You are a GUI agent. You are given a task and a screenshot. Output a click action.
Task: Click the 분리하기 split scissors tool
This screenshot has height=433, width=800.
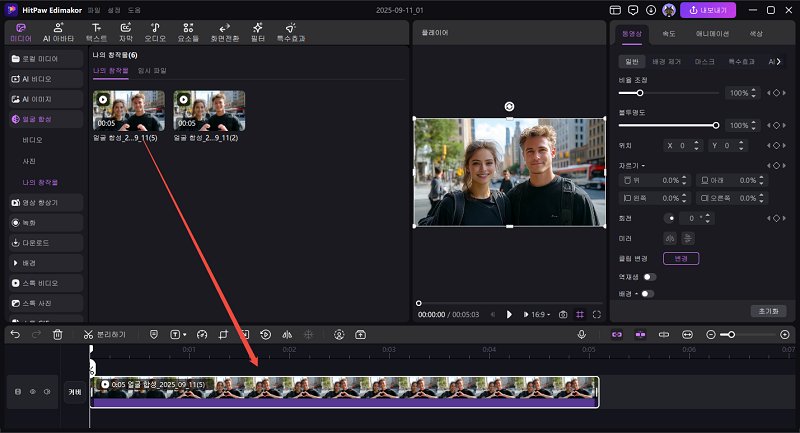tap(105, 335)
